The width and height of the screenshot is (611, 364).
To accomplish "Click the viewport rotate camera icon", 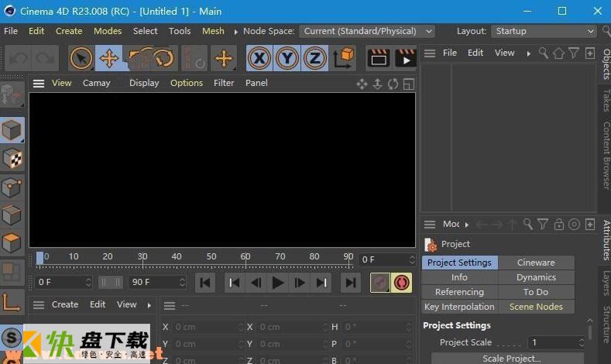I will 393,84.
